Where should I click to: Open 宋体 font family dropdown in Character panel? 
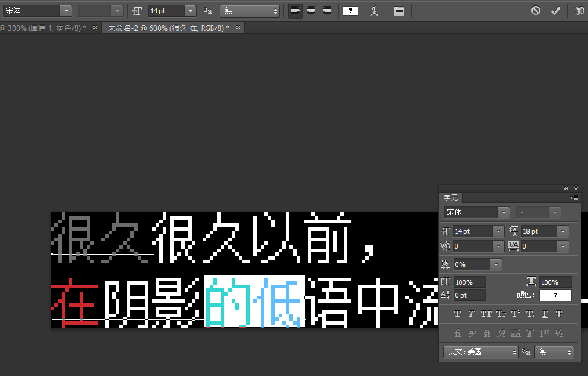click(x=504, y=212)
